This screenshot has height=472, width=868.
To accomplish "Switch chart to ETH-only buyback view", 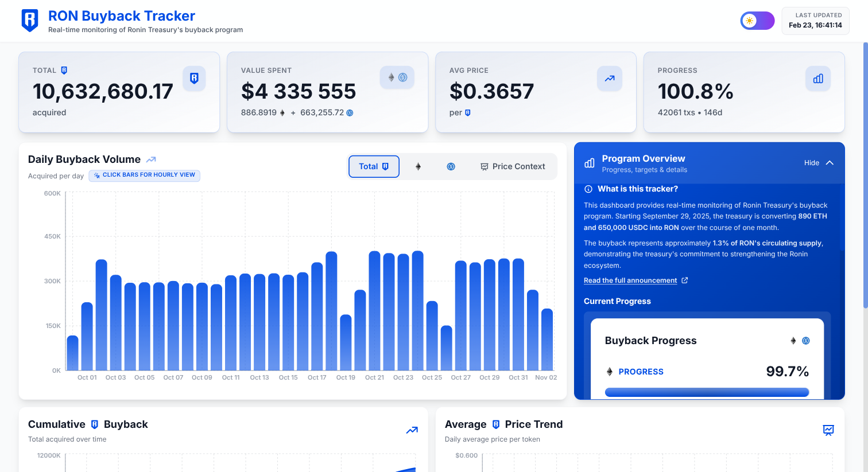I will 418,167.
